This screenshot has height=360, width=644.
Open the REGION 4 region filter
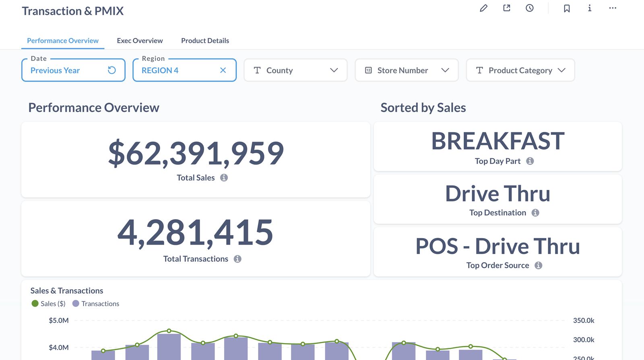pyautogui.click(x=184, y=70)
